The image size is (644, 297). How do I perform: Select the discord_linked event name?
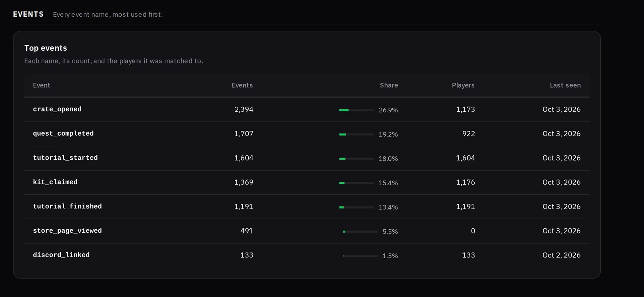[x=61, y=255]
